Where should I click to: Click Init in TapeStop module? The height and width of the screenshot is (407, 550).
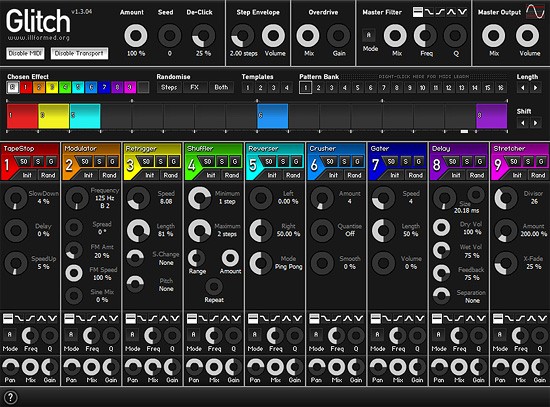pos(27,175)
